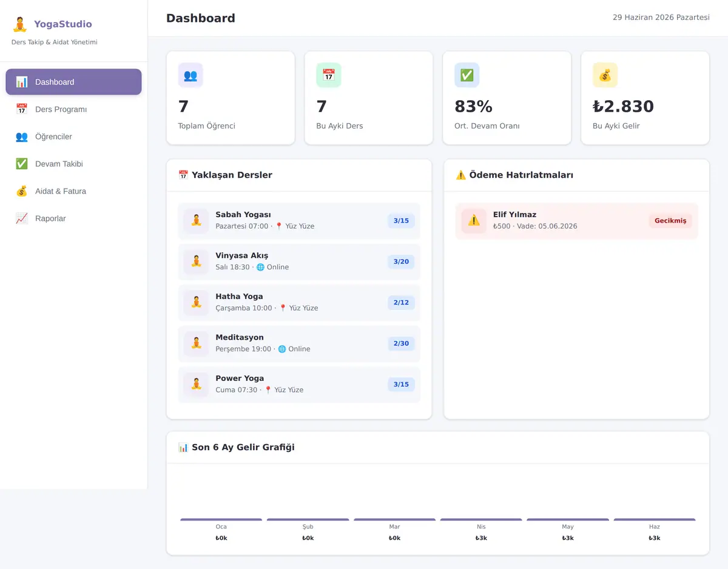The height and width of the screenshot is (569, 728).
Task: Click the Bu Ayki Gelir money bag icon
Action: coord(605,75)
